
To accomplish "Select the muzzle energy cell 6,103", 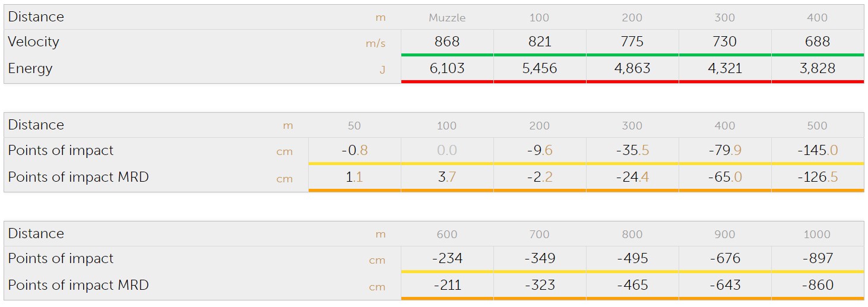I will click(x=447, y=68).
